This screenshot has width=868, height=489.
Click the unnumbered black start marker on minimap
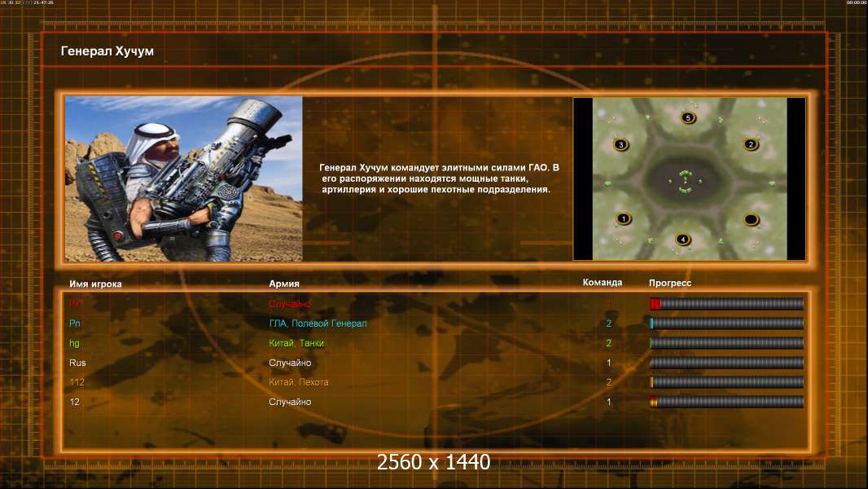(x=751, y=220)
